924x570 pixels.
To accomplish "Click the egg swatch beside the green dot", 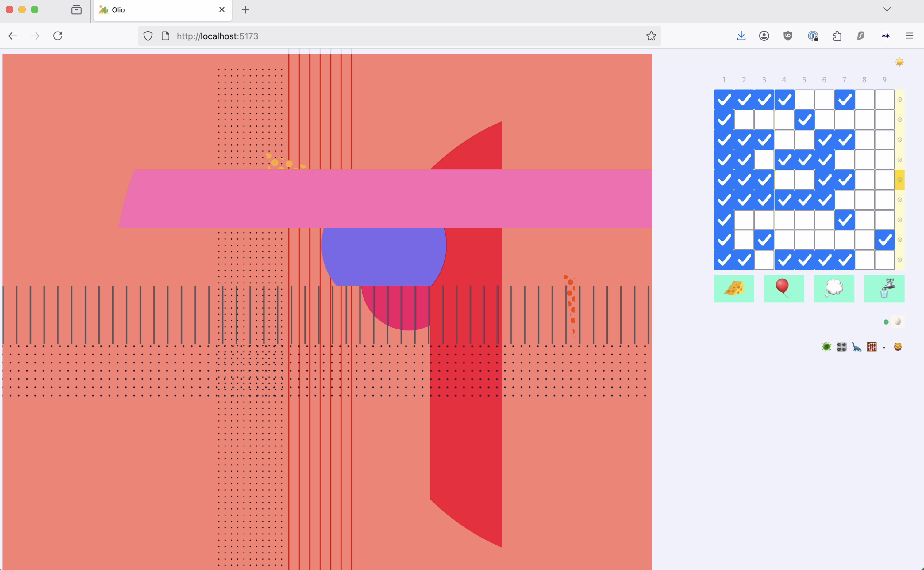I will coord(898,321).
